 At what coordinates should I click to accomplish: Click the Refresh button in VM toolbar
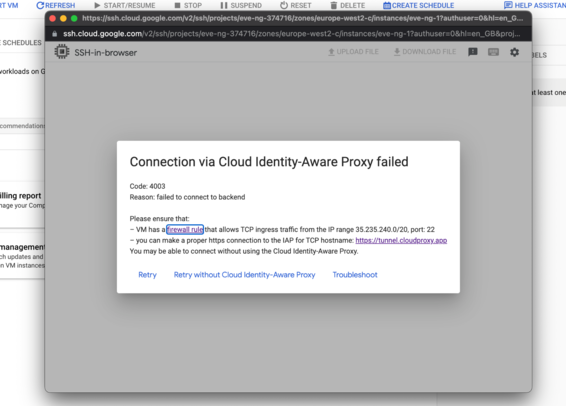(x=56, y=5)
